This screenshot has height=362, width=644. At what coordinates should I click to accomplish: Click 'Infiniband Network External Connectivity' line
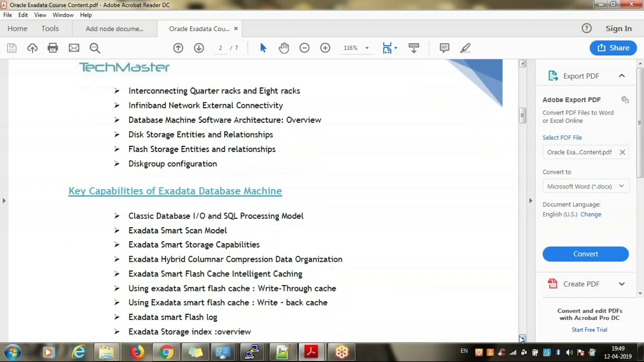205,106
